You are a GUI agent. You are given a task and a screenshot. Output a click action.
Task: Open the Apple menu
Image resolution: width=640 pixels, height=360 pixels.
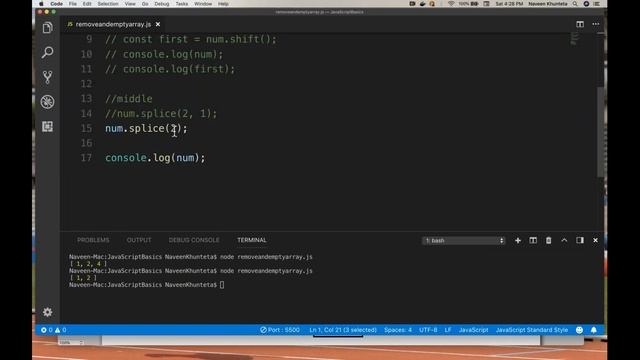click(x=41, y=4)
